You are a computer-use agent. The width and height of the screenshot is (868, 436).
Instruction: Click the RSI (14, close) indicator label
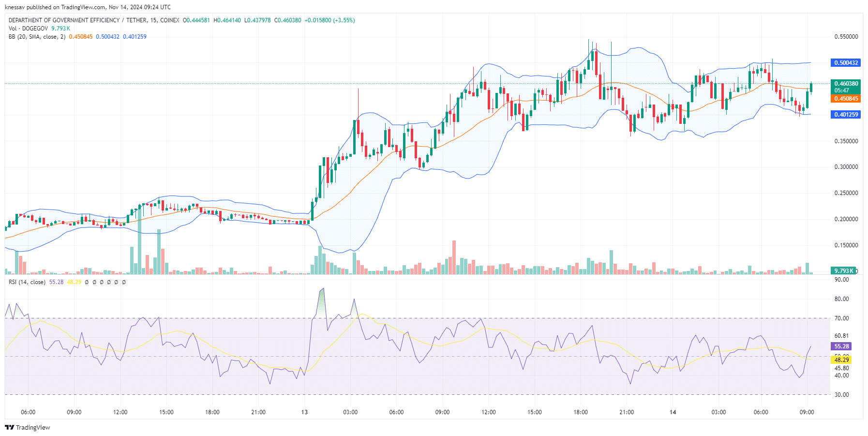coord(27,282)
